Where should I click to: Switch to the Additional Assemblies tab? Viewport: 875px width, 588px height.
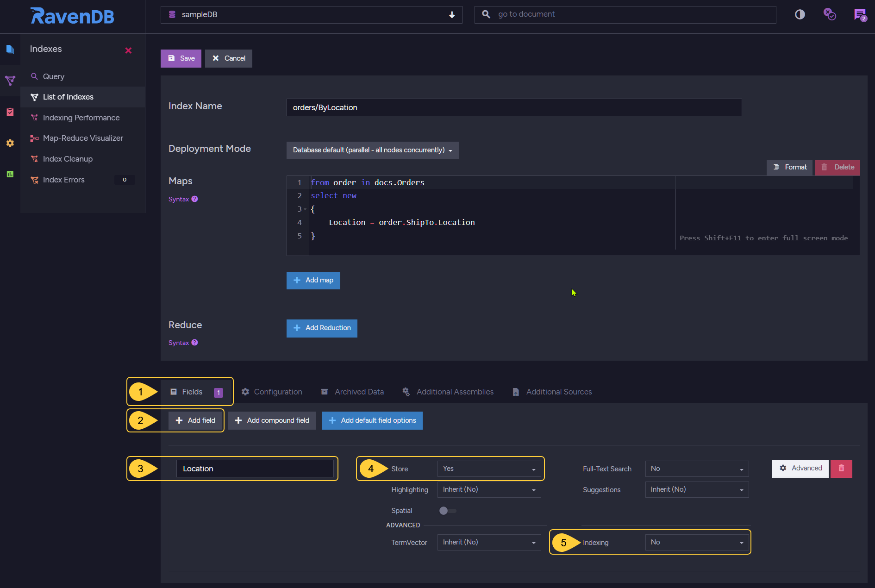click(448, 392)
